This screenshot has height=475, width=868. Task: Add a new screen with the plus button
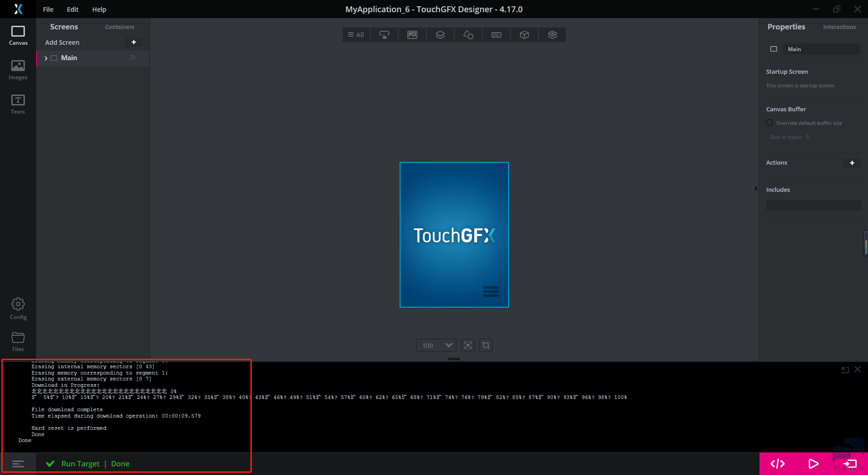coord(134,42)
